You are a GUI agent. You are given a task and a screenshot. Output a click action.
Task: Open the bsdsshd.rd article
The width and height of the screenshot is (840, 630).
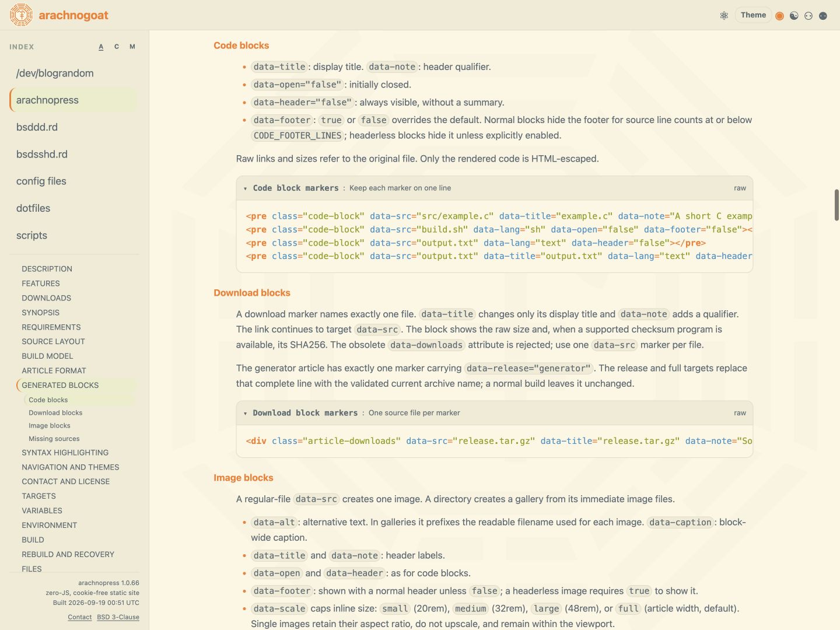(x=74, y=154)
